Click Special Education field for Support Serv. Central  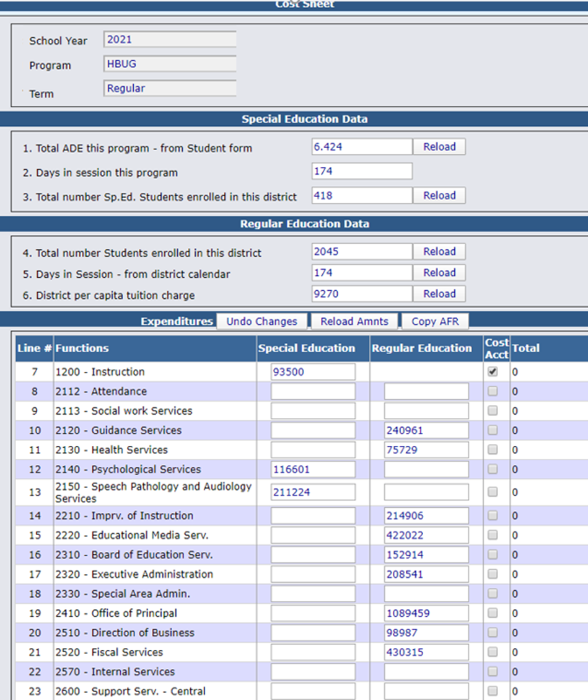pos(313,691)
